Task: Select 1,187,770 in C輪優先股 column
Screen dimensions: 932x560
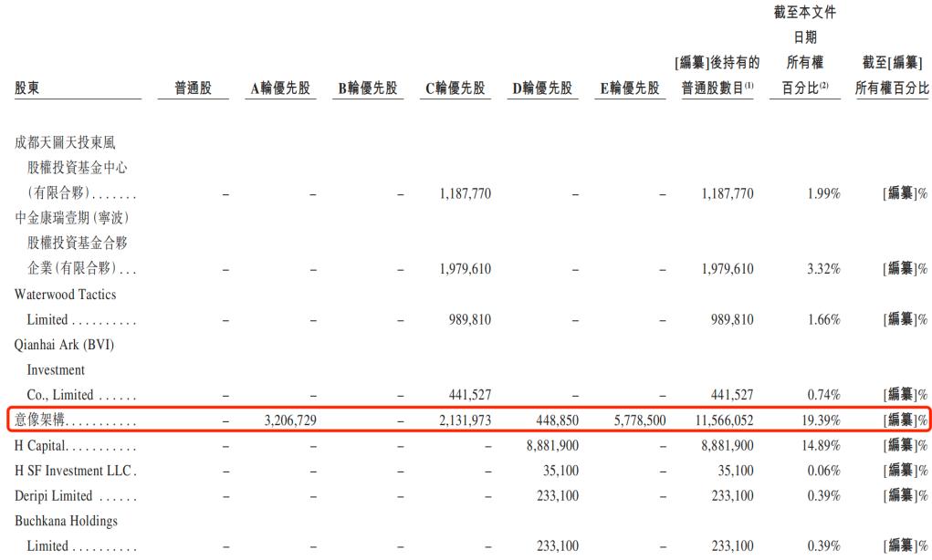Action: [466, 193]
